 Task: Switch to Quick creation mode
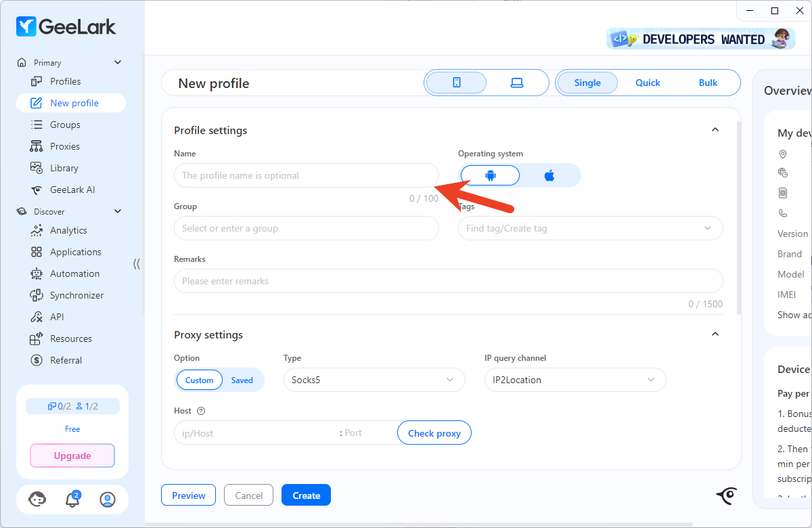[x=647, y=83]
